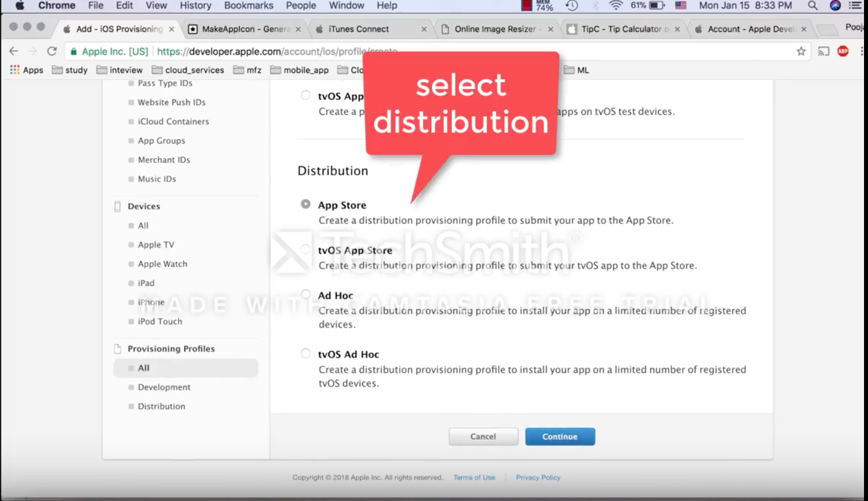Click the Continue button
This screenshot has height=501, width=868.
pyautogui.click(x=560, y=437)
